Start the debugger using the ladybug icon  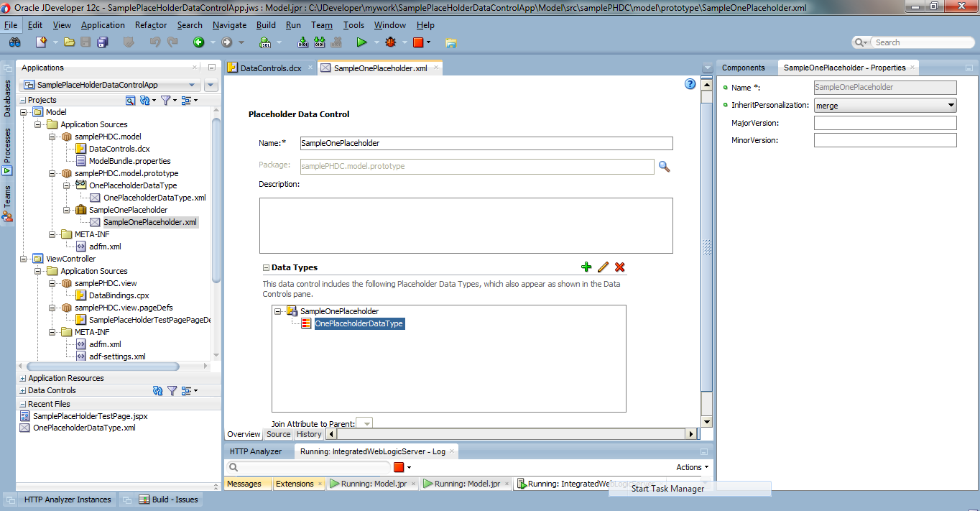tap(390, 42)
